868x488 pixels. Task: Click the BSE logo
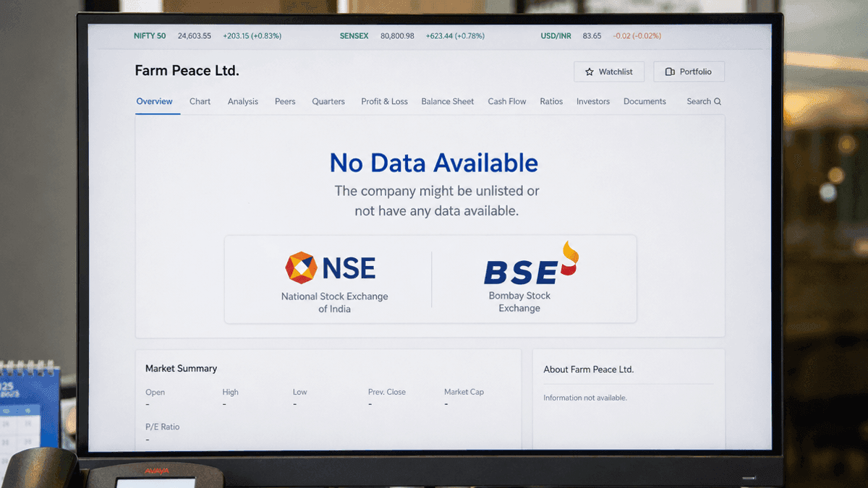[532, 265]
